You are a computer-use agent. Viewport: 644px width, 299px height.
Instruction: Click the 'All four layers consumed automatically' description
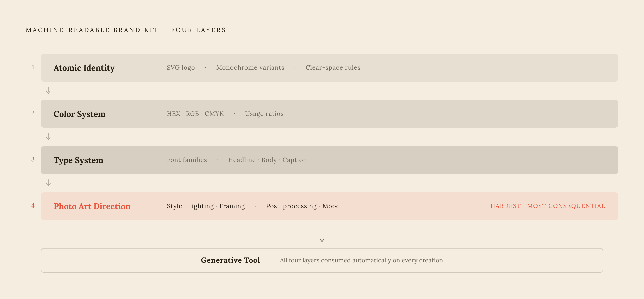click(x=361, y=260)
